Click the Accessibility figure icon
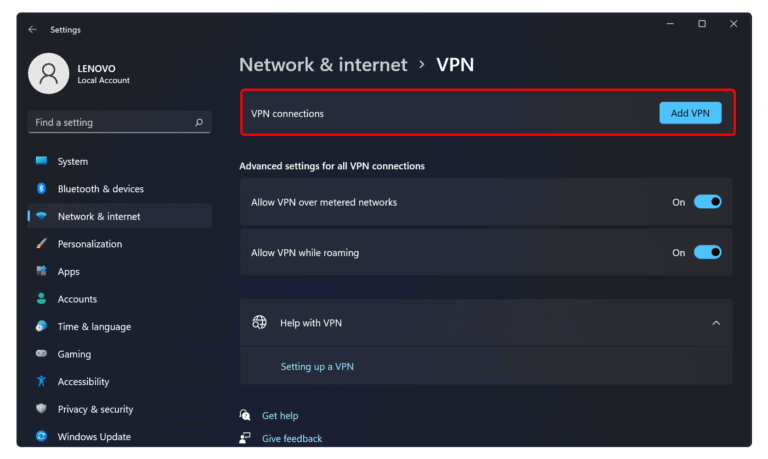Viewport: 768px width, 459px height. [x=42, y=381]
